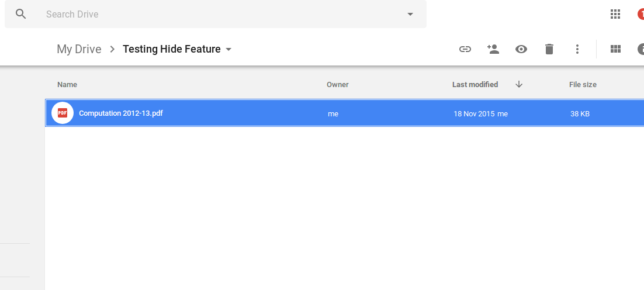
Task: Click the File size column header
Action: click(x=583, y=85)
